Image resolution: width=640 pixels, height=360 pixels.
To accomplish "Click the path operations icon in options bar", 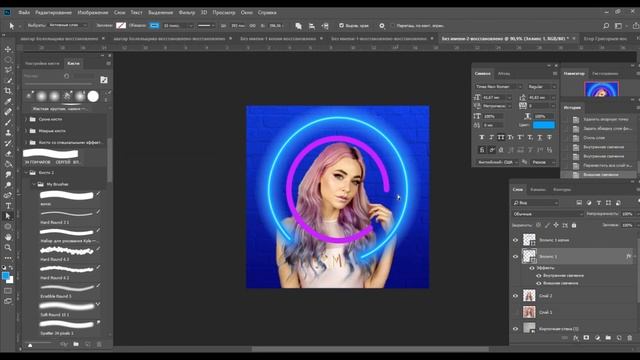I will point(298,26).
